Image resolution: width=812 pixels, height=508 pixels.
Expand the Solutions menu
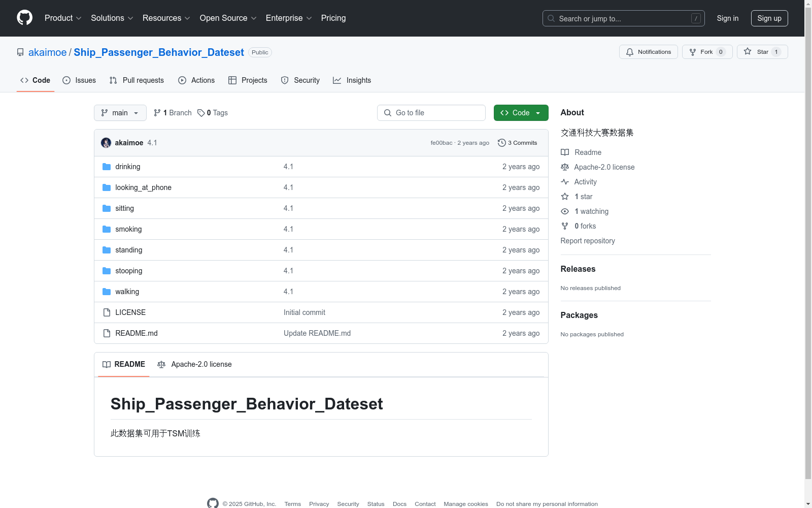pyautogui.click(x=112, y=18)
